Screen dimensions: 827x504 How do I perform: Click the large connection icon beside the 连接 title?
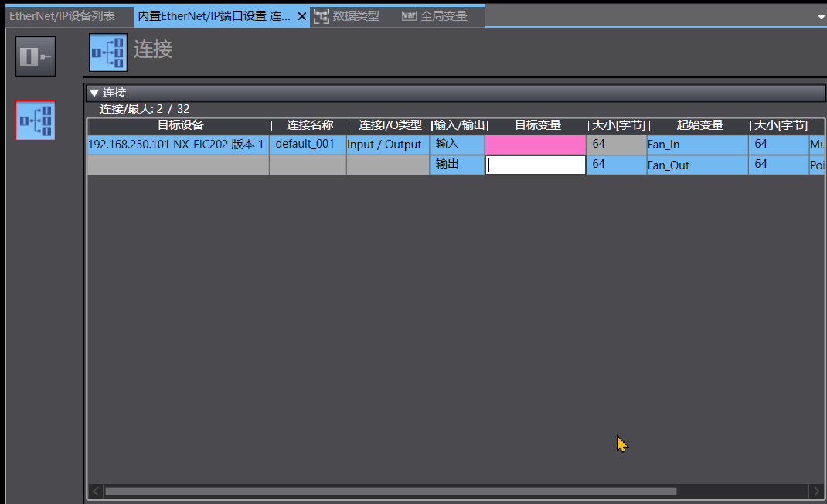(108, 53)
